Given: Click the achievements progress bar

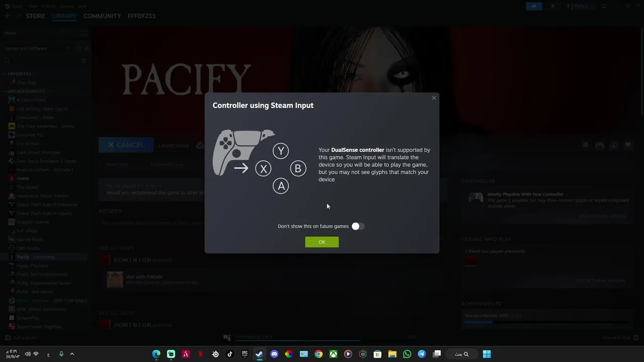Looking at the screenshot, I should (547, 322).
